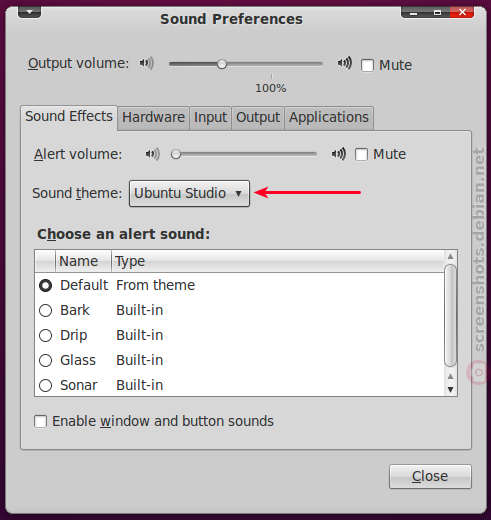This screenshot has width=491, height=520.
Task: Click the loud speaker icon after the alert slider
Action: click(339, 154)
